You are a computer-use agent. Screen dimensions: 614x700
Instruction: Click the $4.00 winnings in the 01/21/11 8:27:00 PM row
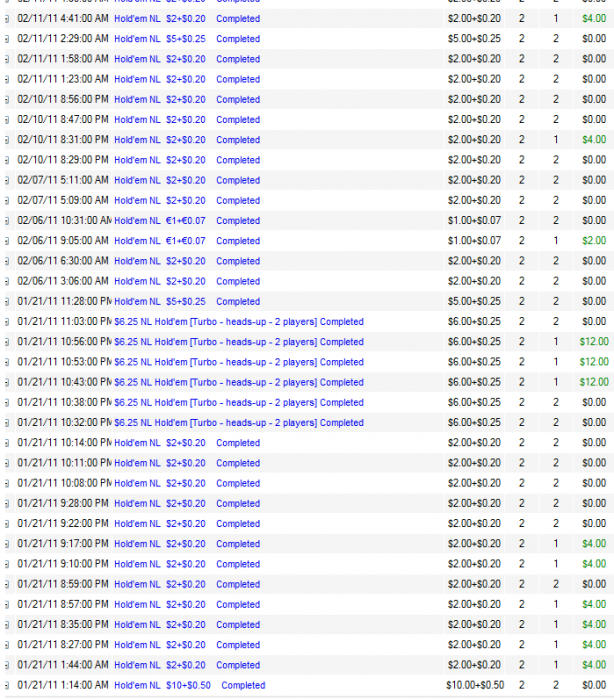coord(594,645)
